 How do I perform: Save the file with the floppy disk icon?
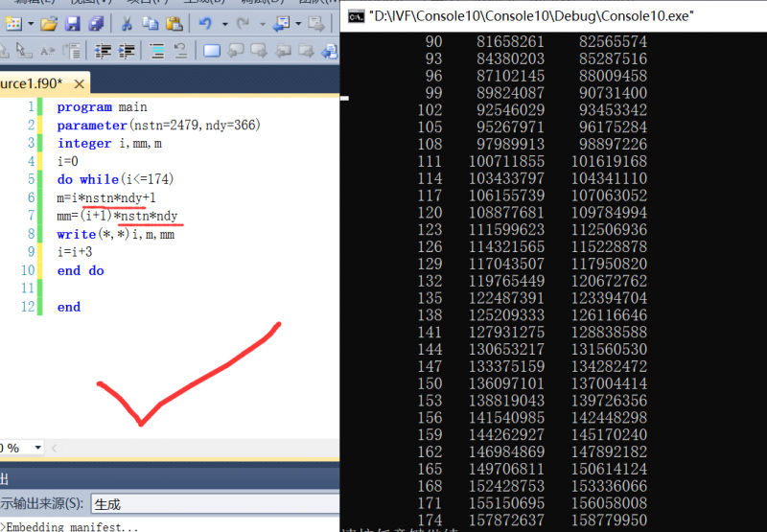click(73, 23)
